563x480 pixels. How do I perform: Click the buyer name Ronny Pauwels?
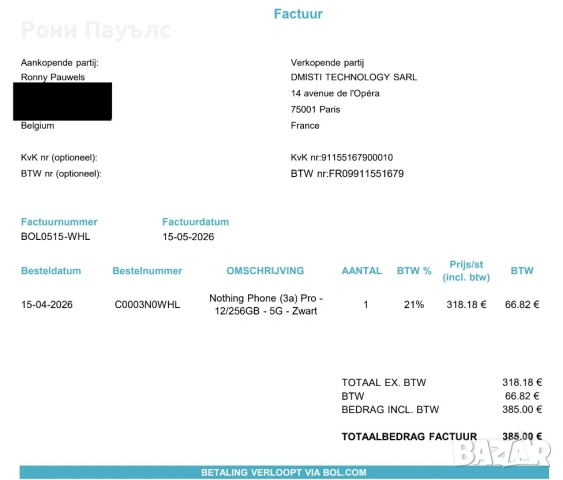53,77
